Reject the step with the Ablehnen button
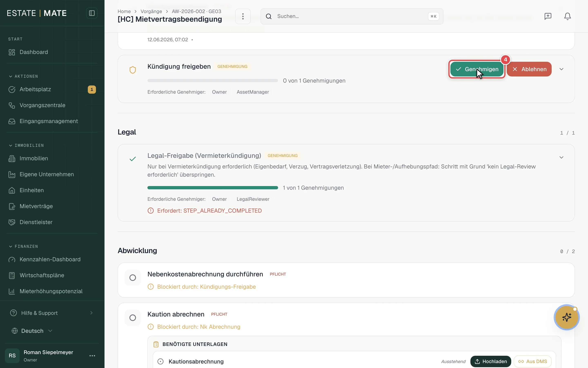The image size is (588, 368). 529,69
